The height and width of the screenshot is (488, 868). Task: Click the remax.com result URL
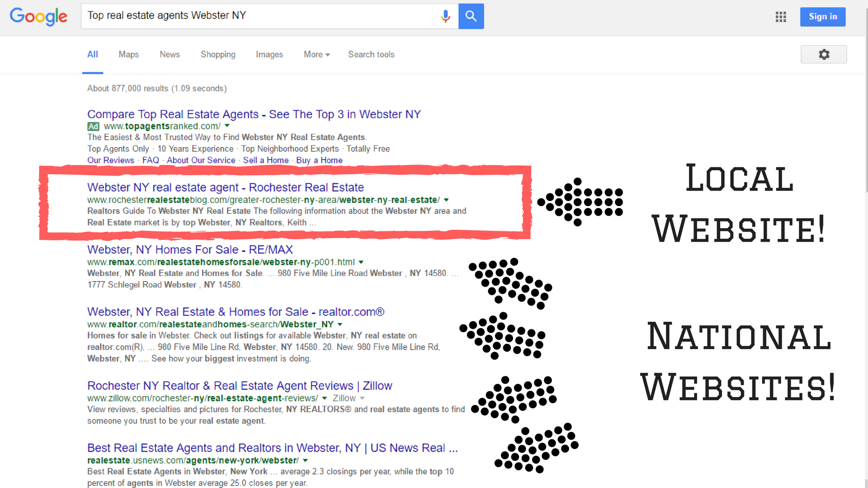[x=221, y=262]
